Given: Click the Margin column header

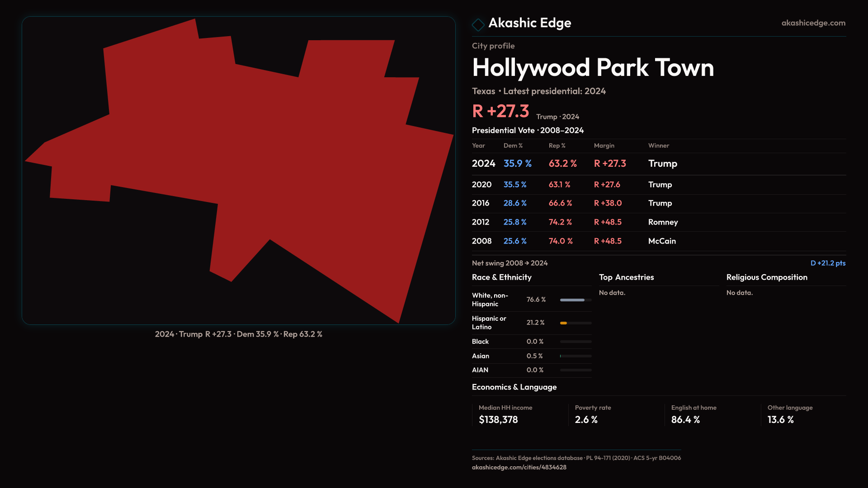Looking at the screenshot, I should point(604,145).
